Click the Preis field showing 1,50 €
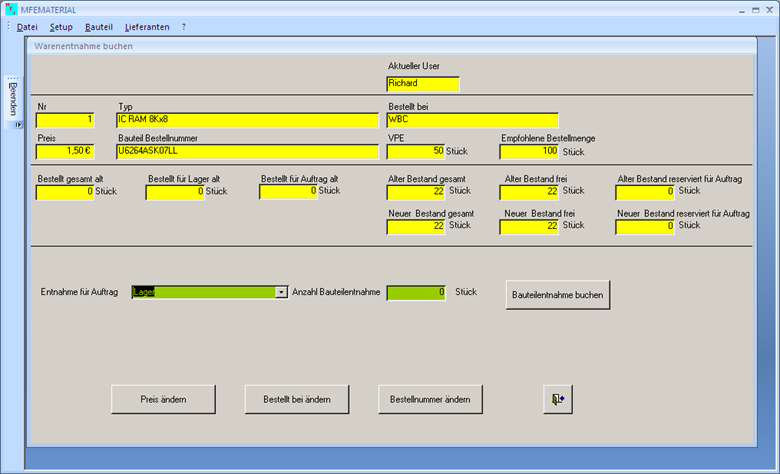This screenshot has height=474, width=780. [x=65, y=151]
